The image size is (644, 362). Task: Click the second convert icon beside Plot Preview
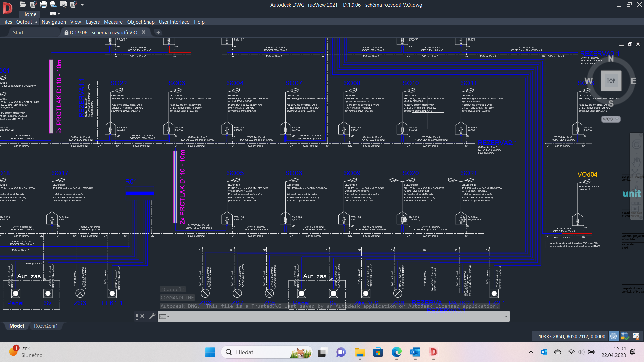tap(73, 4)
